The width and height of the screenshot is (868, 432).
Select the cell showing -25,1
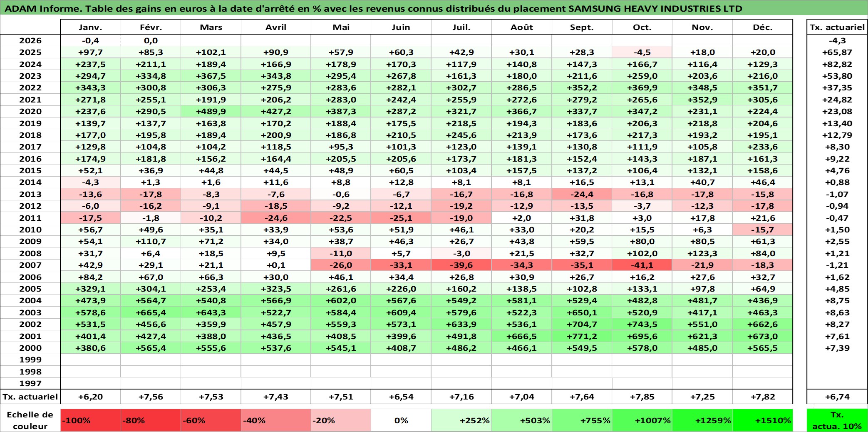pyautogui.click(x=401, y=218)
